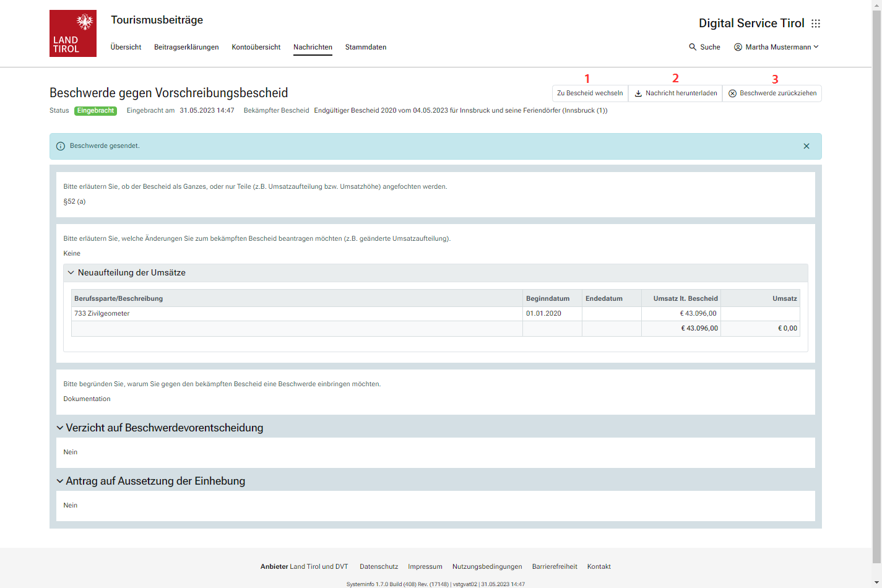Click the user profile icon
Screen dimensions: 882x588
click(x=738, y=47)
